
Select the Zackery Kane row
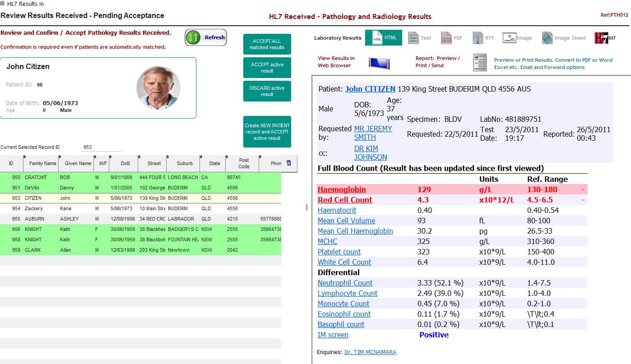coord(140,208)
